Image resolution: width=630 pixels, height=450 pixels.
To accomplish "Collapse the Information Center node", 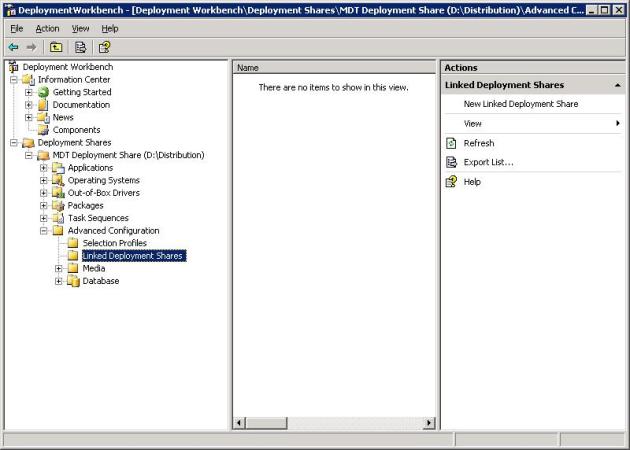I will tap(14, 80).
